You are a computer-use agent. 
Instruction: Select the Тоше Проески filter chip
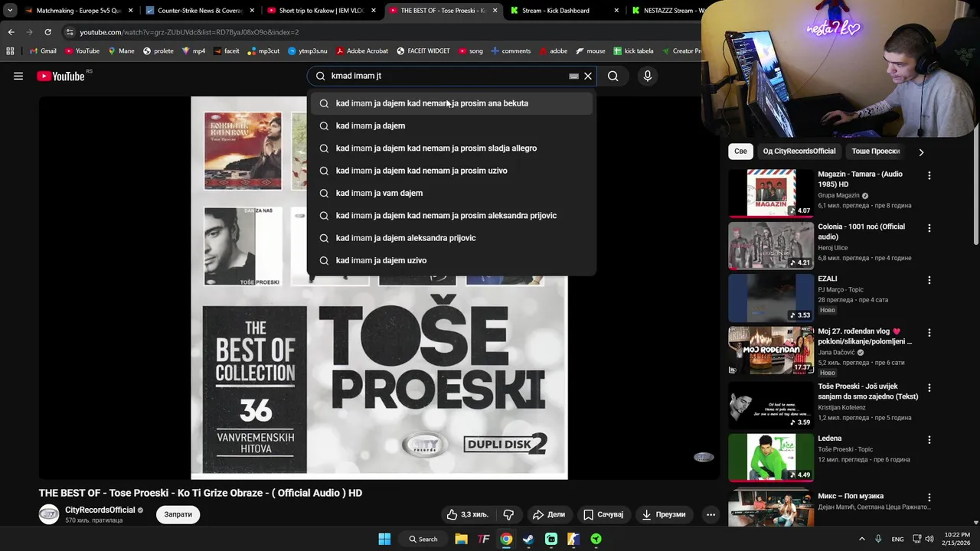875,151
